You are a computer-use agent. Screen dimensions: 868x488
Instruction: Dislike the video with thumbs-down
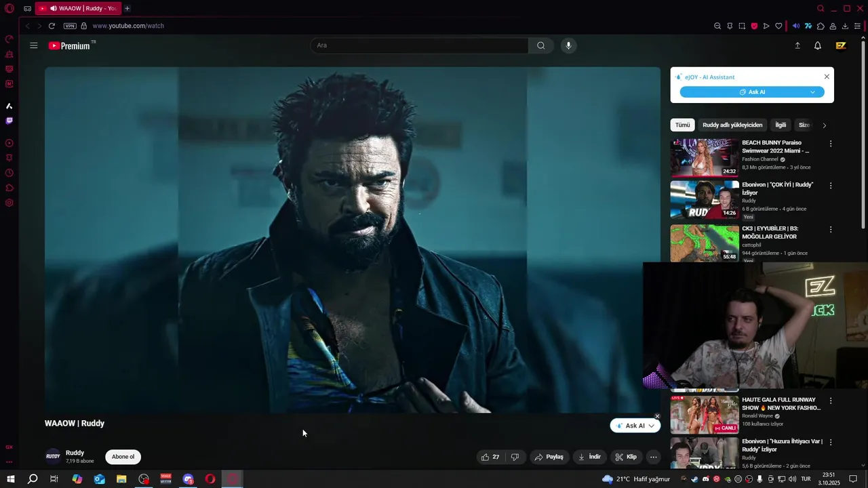(515, 457)
